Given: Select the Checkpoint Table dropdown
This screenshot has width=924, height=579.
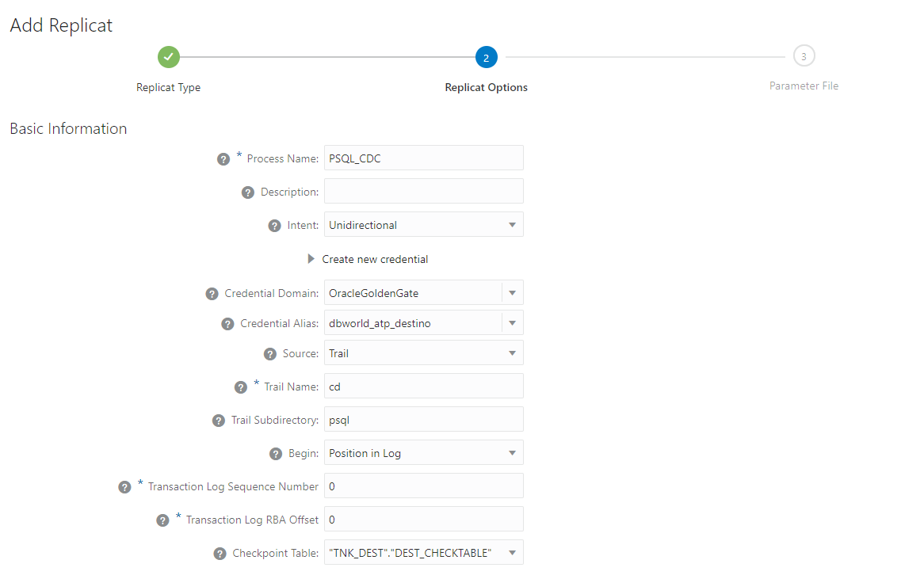Looking at the screenshot, I should tap(424, 553).
